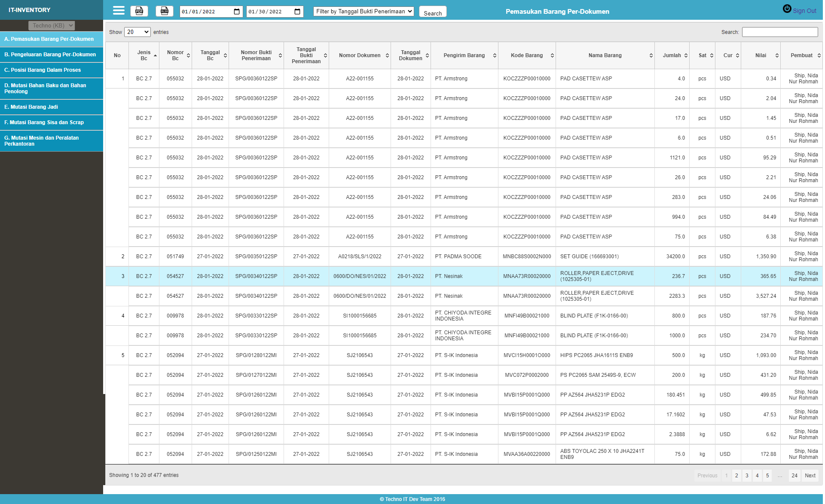Sort by Tanggal Bc column arrow
The image size is (825, 504).
225,55
